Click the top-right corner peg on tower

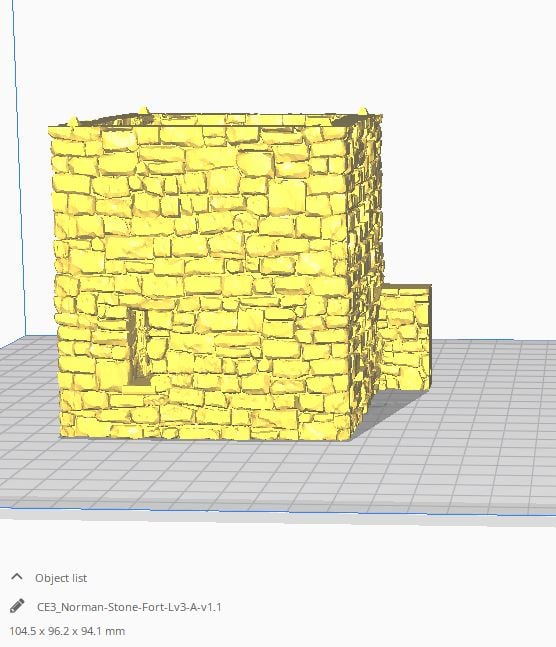[363, 110]
